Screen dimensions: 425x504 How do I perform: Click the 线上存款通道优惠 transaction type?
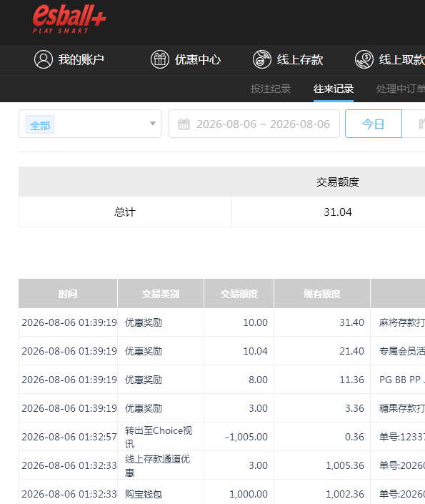tap(157, 465)
